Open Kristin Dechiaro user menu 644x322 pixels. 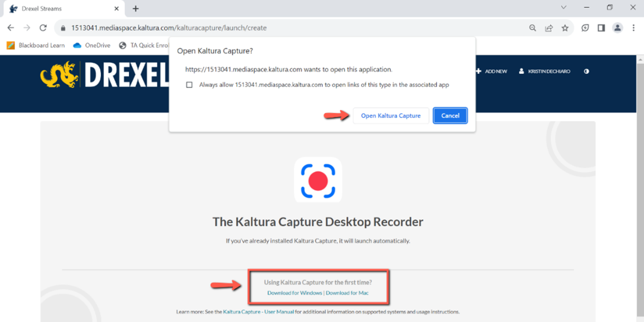tap(545, 71)
